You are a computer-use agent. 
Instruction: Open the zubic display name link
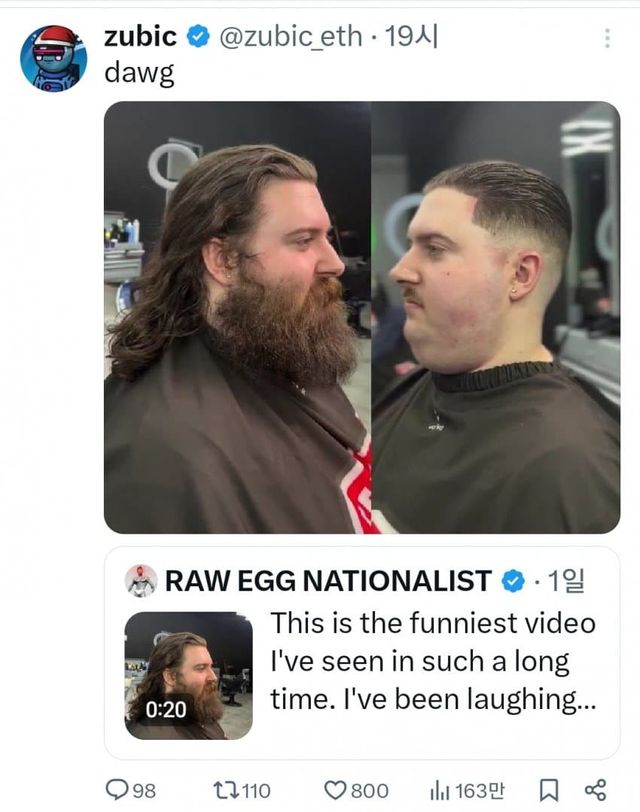(140, 38)
